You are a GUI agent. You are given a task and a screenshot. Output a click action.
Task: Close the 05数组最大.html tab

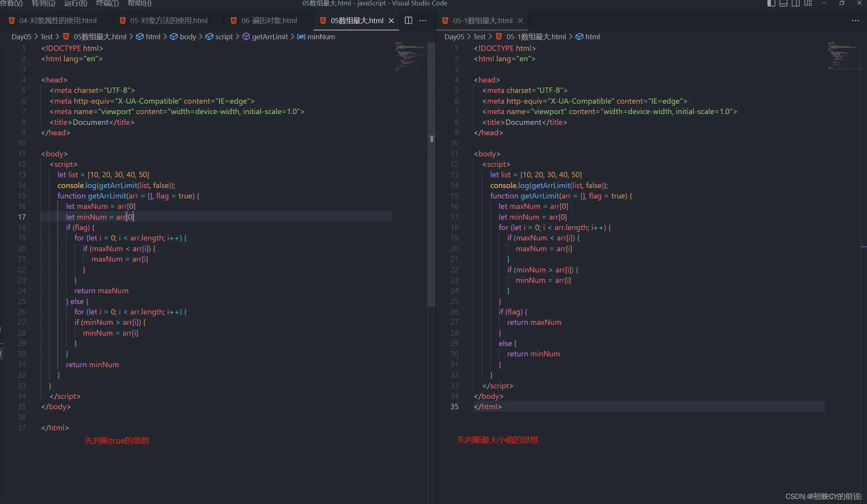[x=391, y=20]
